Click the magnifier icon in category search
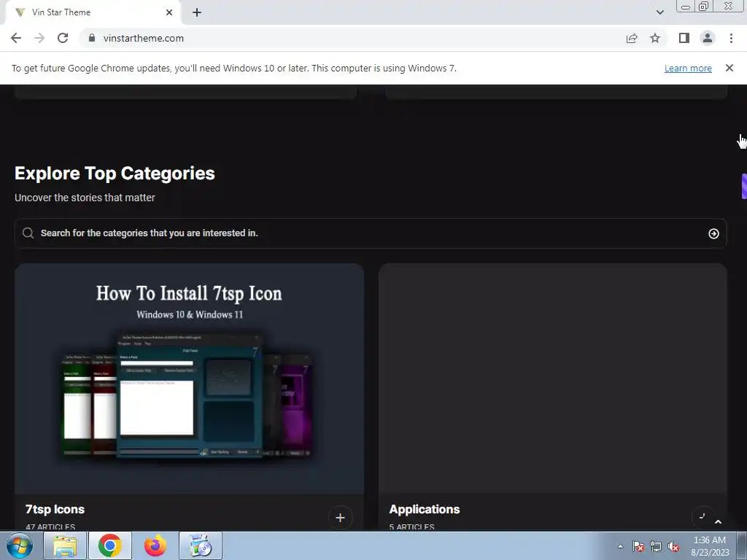This screenshot has width=747, height=560. pyautogui.click(x=28, y=233)
